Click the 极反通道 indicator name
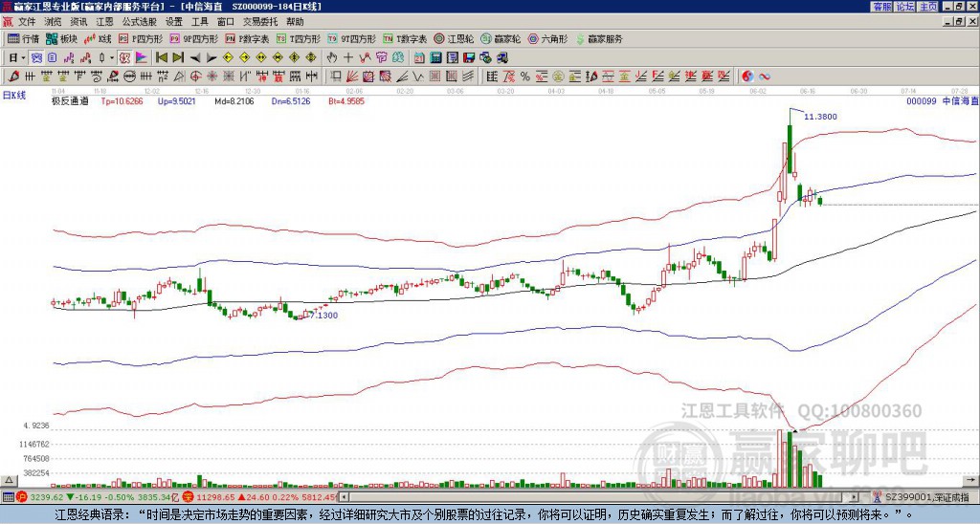This screenshot has width=980, height=524. click(x=70, y=100)
